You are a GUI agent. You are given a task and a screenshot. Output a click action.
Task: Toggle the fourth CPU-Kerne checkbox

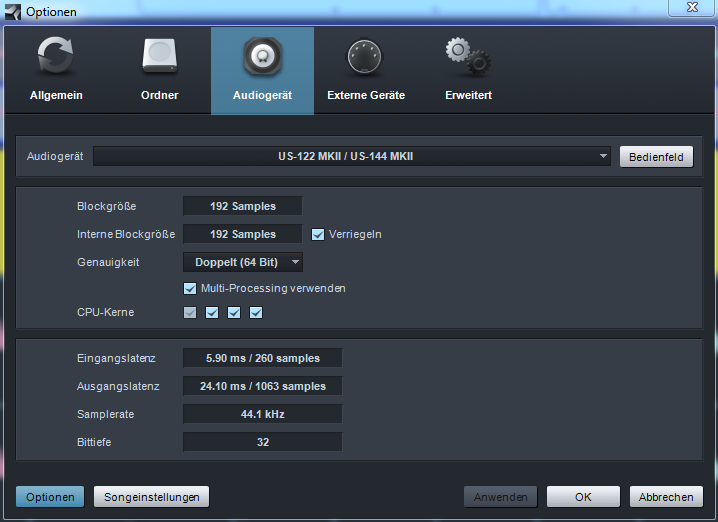click(256, 313)
